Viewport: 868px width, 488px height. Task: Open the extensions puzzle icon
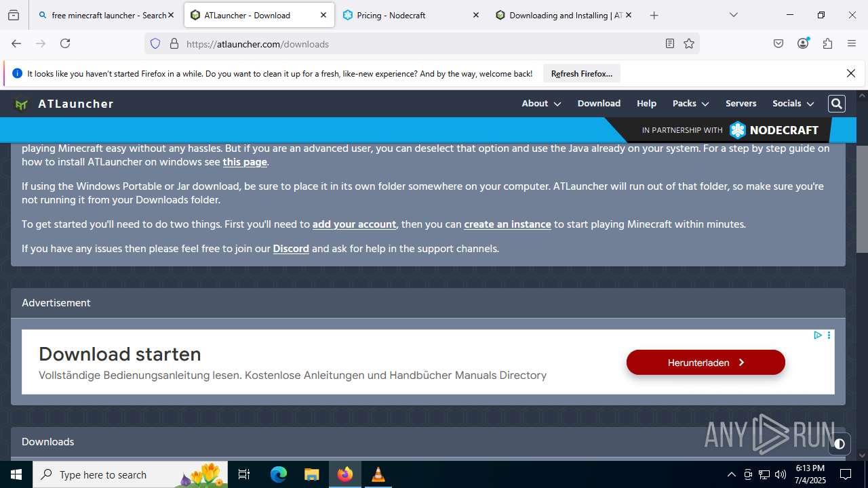coord(827,43)
